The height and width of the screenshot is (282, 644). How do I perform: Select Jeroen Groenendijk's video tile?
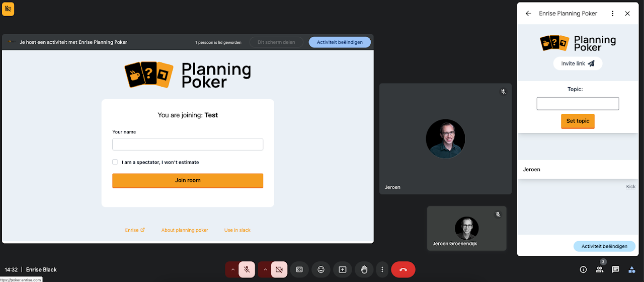click(467, 228)
